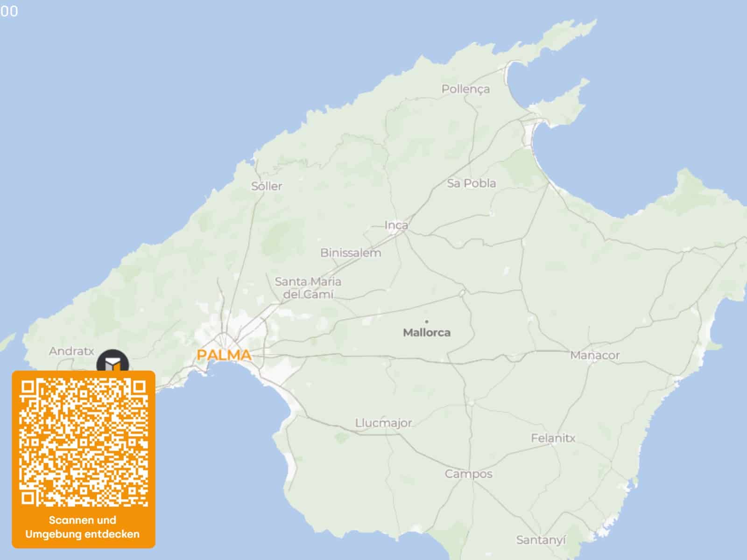Click the 'Scannen und Umgebung entdecken' caption
Image resolution: width=747 pixels, height=560 pixels.
point(83,527)
